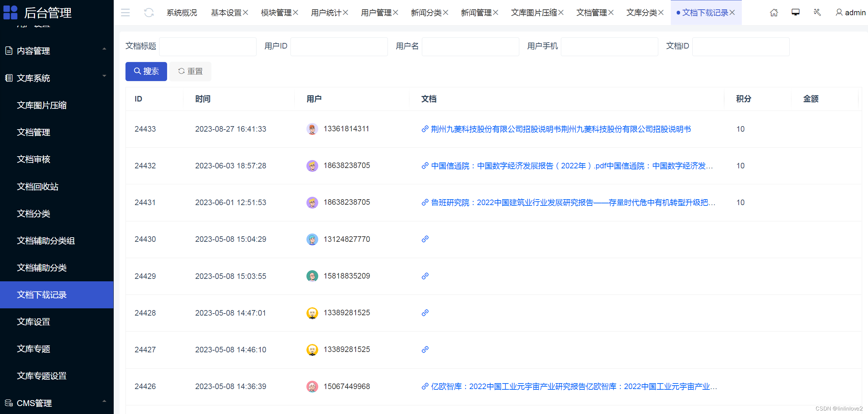Focus the 用户ID input field
This screenshot has width=868, height=414.
(x=339, y=46)
